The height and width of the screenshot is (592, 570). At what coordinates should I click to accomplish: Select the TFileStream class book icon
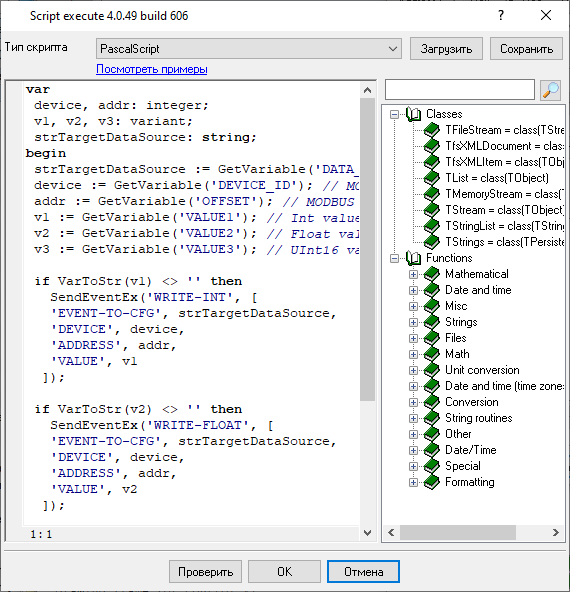point(431,130)
